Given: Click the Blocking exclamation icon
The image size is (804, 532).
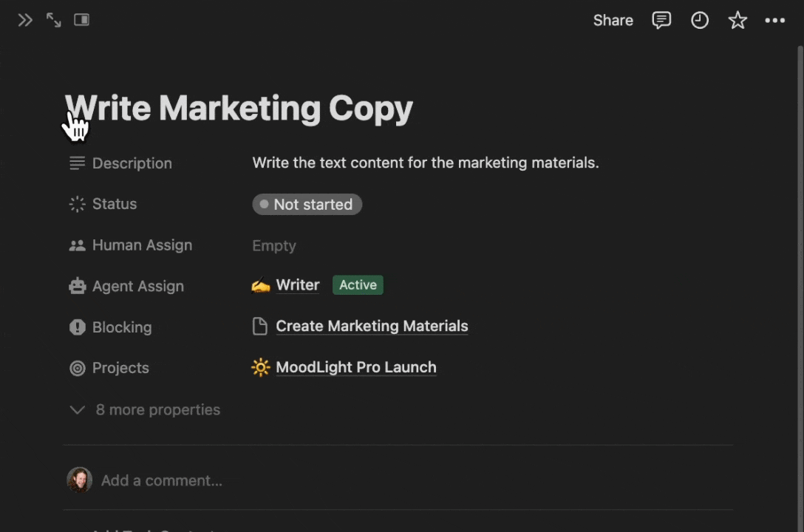Looking at the screenshot, I should tap(77, 327).
